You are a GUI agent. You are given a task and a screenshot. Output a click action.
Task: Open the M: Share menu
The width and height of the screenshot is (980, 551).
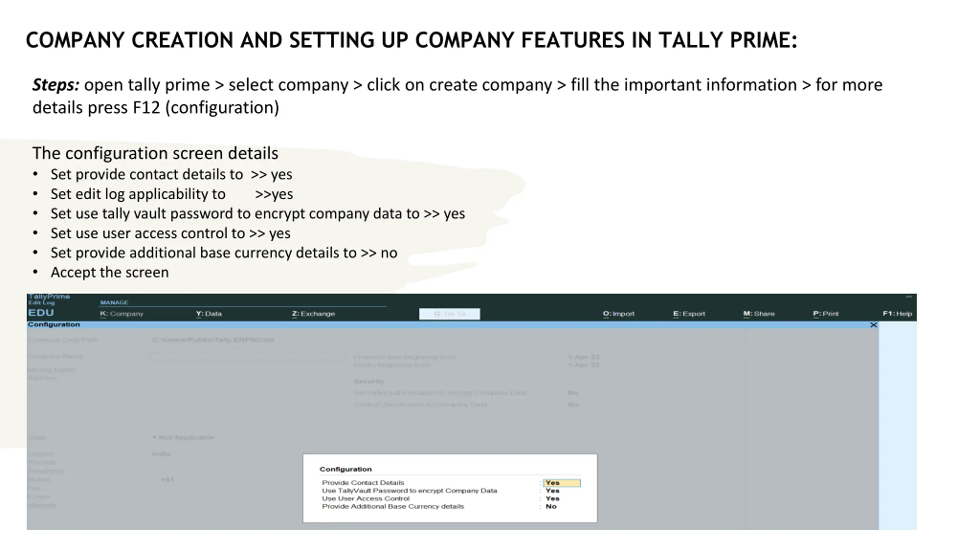point(759,314)
